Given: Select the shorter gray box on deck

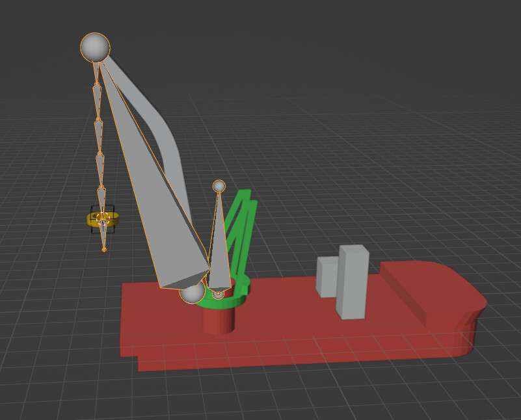Looking at the screenshot, I should click(327, 276).
